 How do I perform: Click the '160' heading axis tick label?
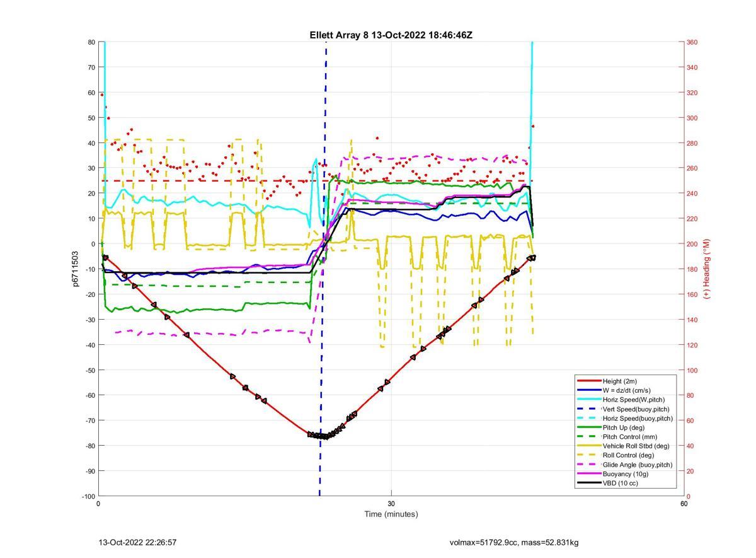(x=692, y=294)
